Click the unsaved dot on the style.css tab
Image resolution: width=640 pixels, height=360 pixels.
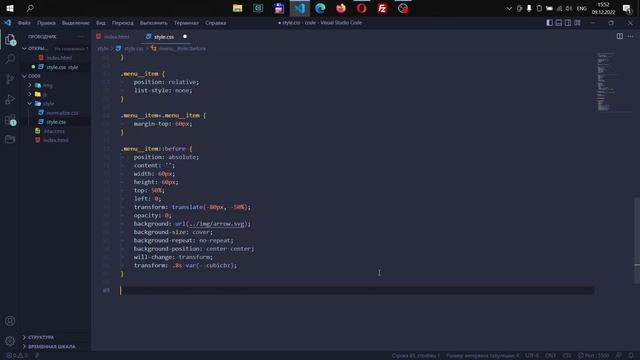tap(185, 36)
